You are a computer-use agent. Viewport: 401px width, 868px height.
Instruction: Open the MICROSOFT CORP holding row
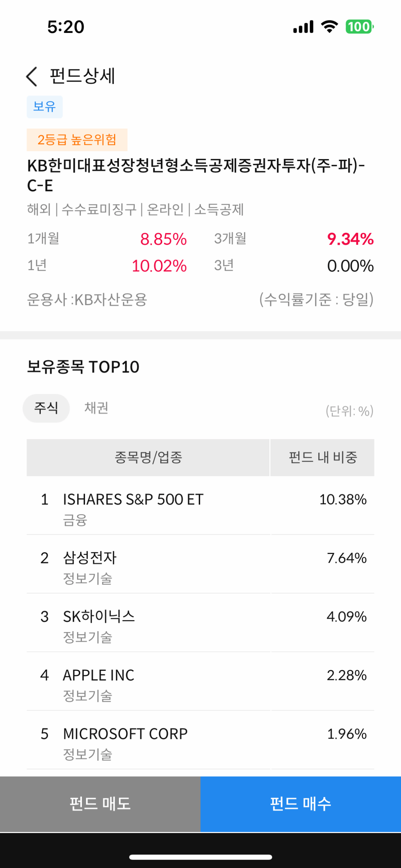pyautogui.click(x=200, y=740)
